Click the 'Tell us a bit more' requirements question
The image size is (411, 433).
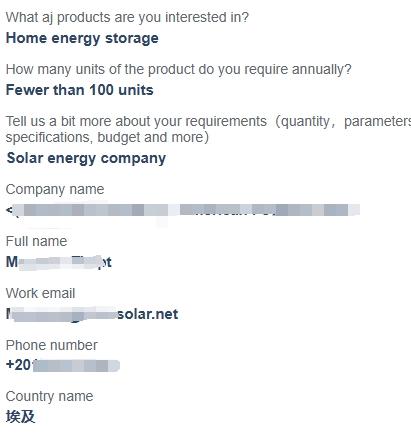click(x=208, y=121)
